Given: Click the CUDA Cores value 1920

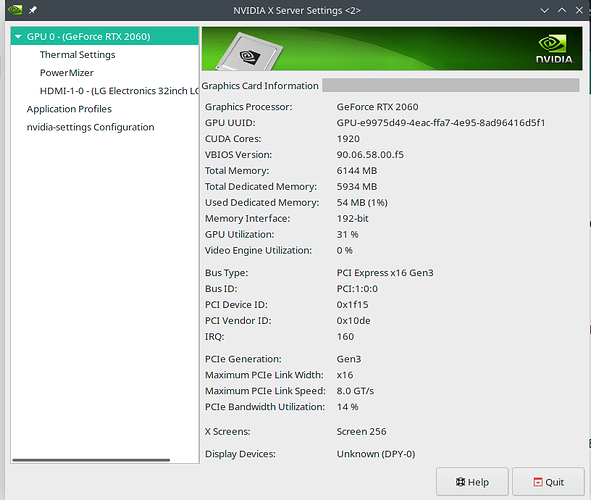Looking at the screenshot, I should point(348,139).
